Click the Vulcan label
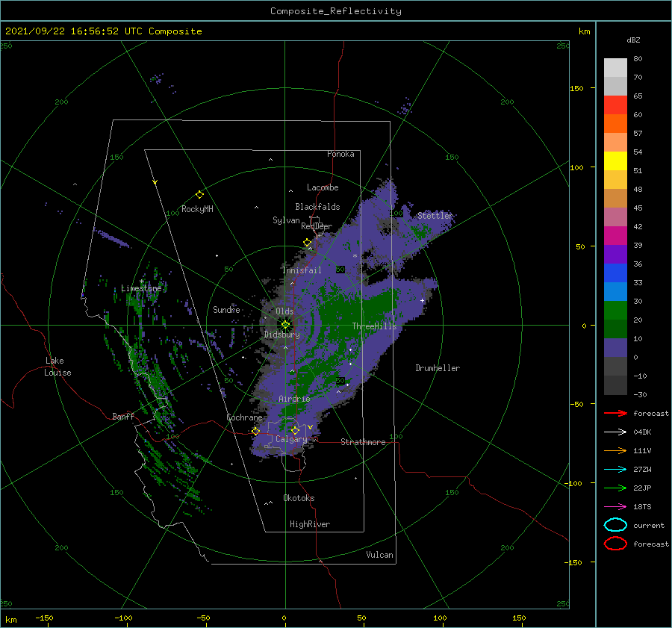The image size is (672, 628). coord(379,555)
